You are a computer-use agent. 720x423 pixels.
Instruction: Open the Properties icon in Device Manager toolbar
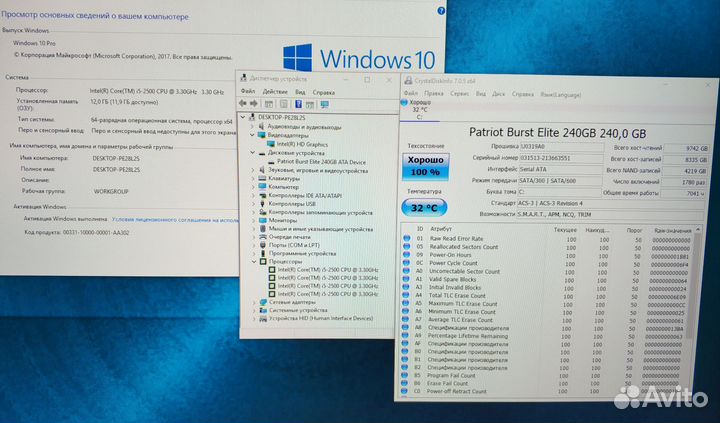(x=284, y=104)
